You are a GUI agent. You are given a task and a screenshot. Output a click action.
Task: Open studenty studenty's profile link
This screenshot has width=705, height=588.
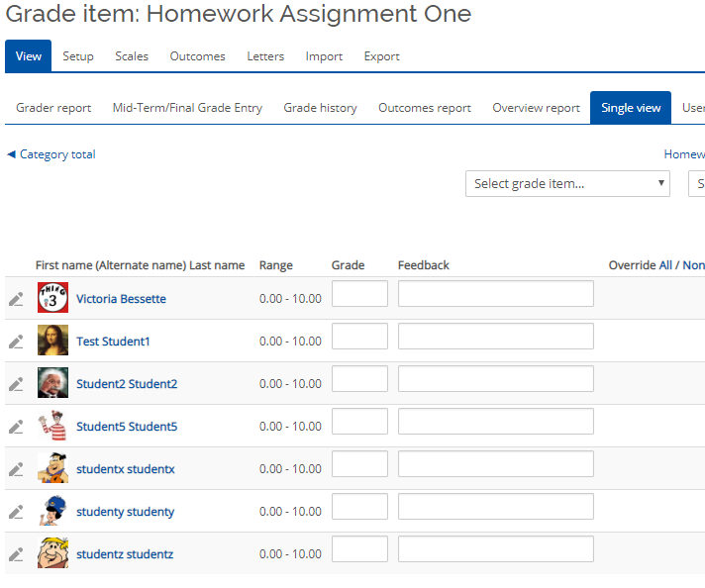coord(125,512)
